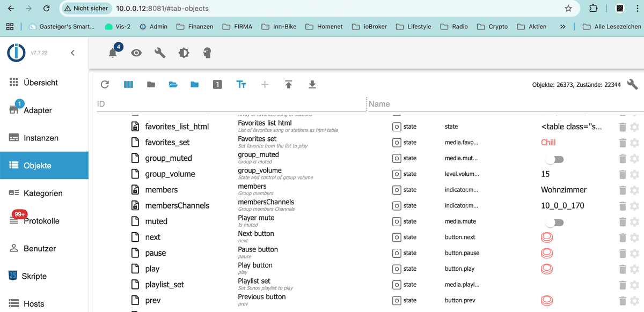Toggle the Player mute switch
Viewport: 644px width, 312px height.
pos(554,222)
